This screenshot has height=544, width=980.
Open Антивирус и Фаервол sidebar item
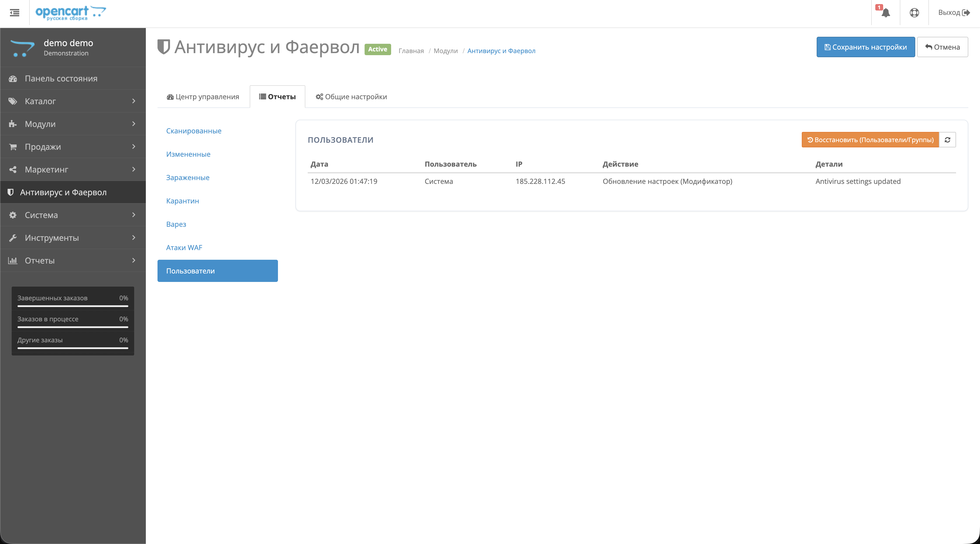63,192
